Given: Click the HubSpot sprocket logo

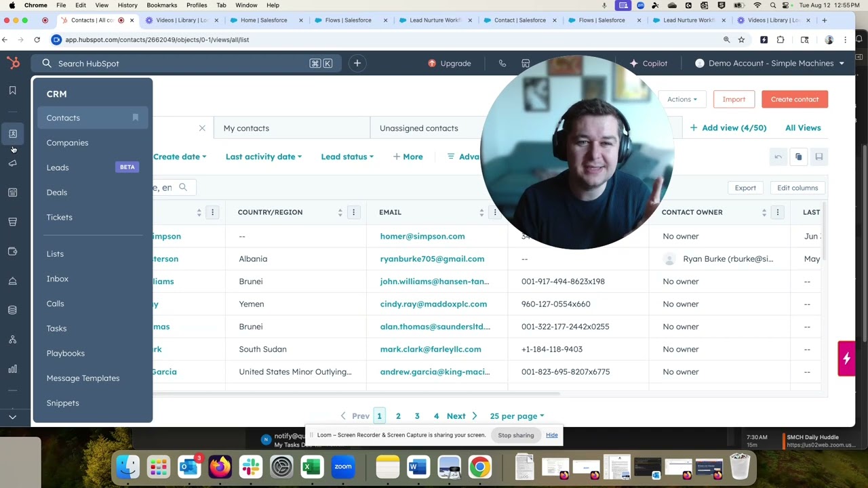Looking at the screenshot, I should tap(13, 63).
